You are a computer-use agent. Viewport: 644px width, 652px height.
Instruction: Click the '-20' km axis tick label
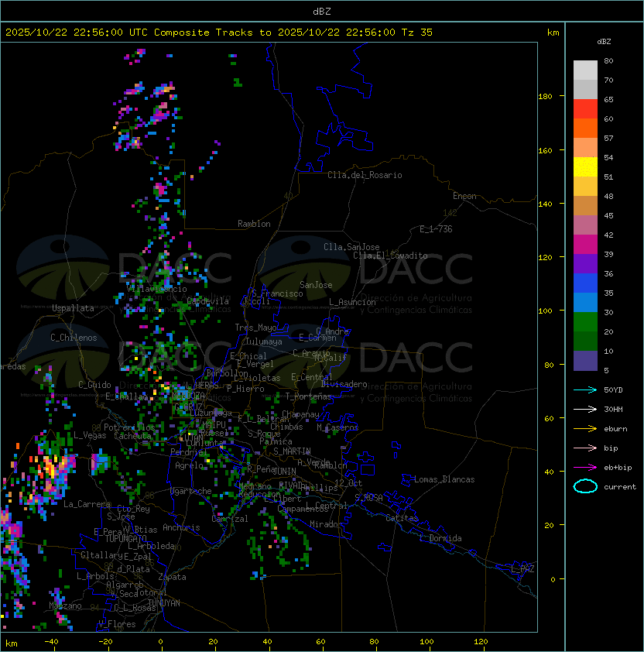105,642
